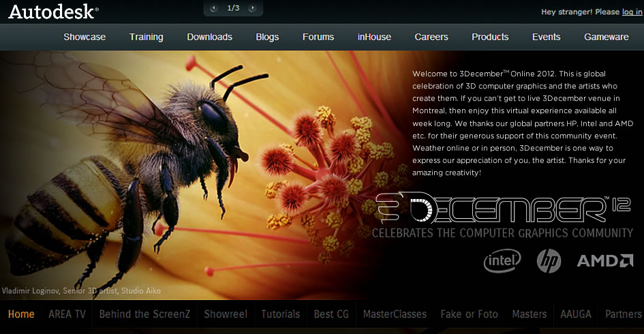
Task: Click 'Celebrates the Computer Graphics Community' tagline
Action: pyautogui.click(x=502, y=233)
